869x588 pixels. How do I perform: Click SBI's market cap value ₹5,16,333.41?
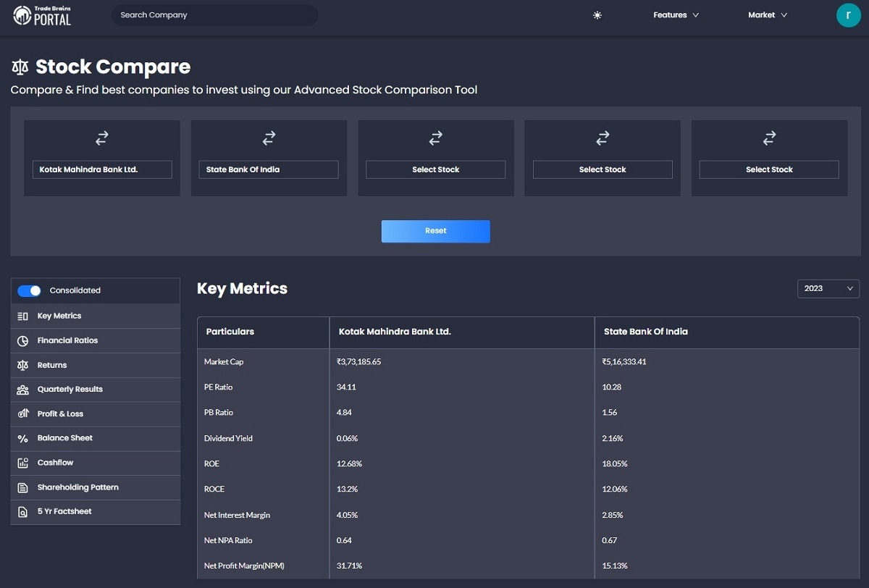[x=624, y=361]
